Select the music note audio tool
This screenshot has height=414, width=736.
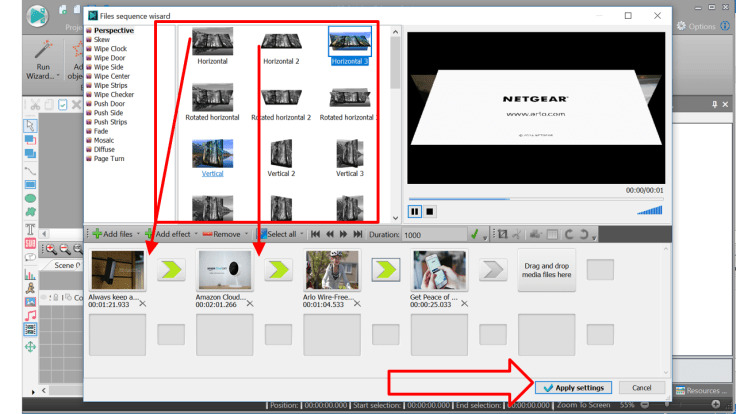pyautogui.click(x=31, y=315)
